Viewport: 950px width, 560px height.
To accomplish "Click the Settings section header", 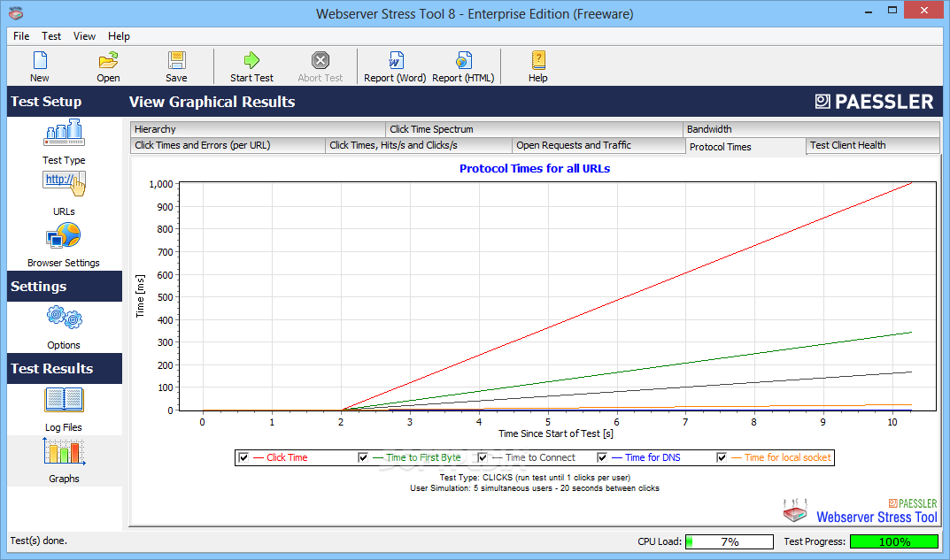I will tap(65, 287).
